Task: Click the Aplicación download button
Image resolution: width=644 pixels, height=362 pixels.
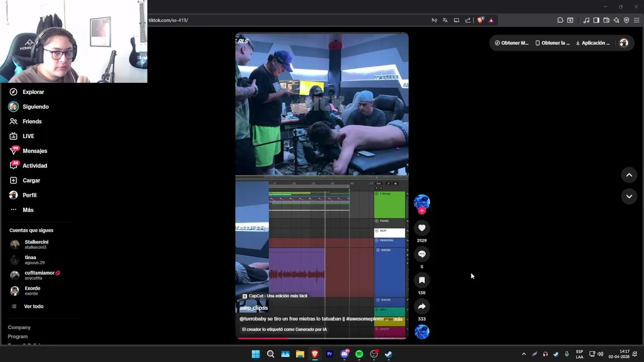Action: coord(593,43)
